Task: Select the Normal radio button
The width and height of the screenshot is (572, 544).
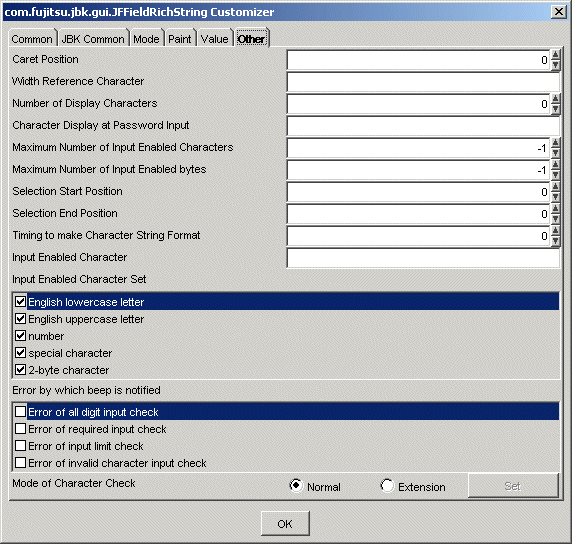Action: pos(296,486)
